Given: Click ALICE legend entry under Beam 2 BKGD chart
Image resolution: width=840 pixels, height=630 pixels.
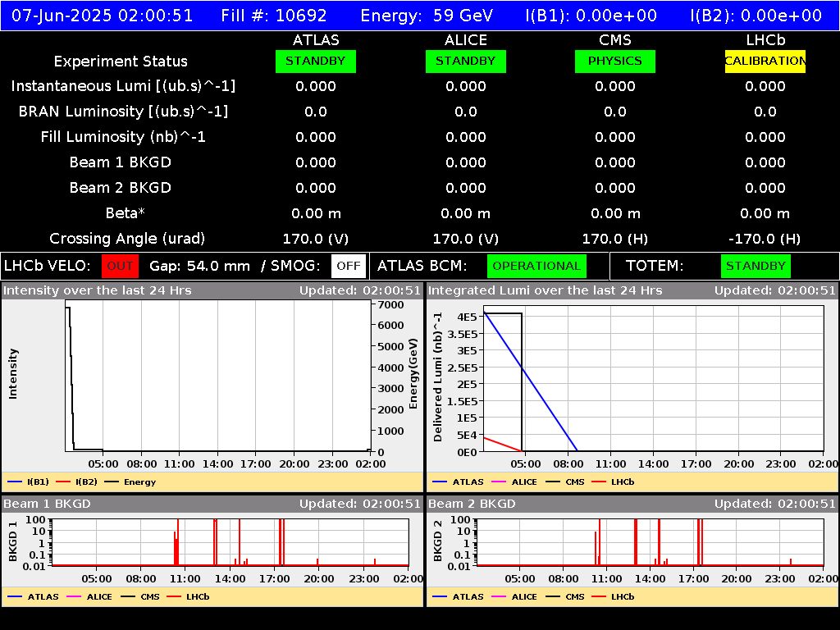Looking at the screenshot, I should click(x=514, y=597).
